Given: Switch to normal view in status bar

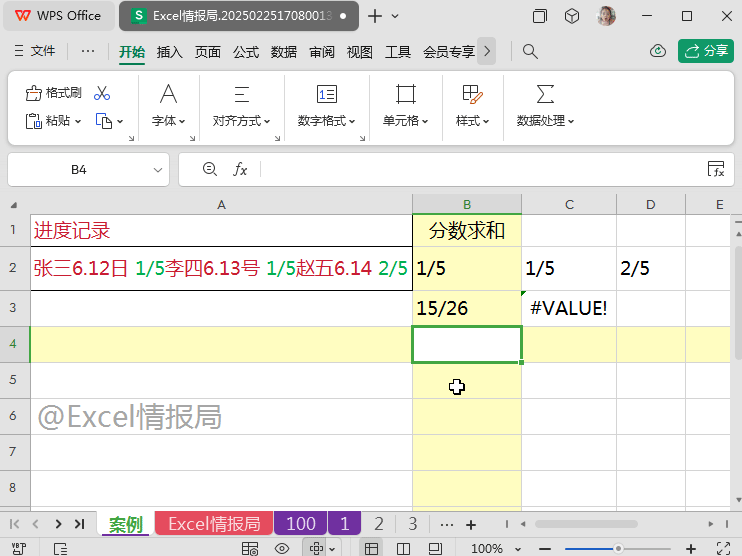Looking at the screenshot, I should 371,548.
